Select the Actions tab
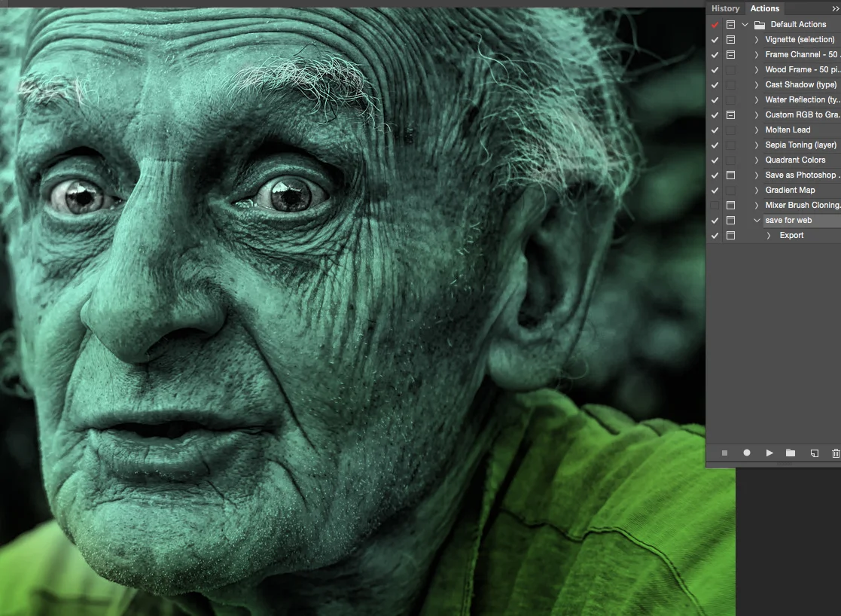The width and height of the screenshot is (841, 616). (764, 8)
